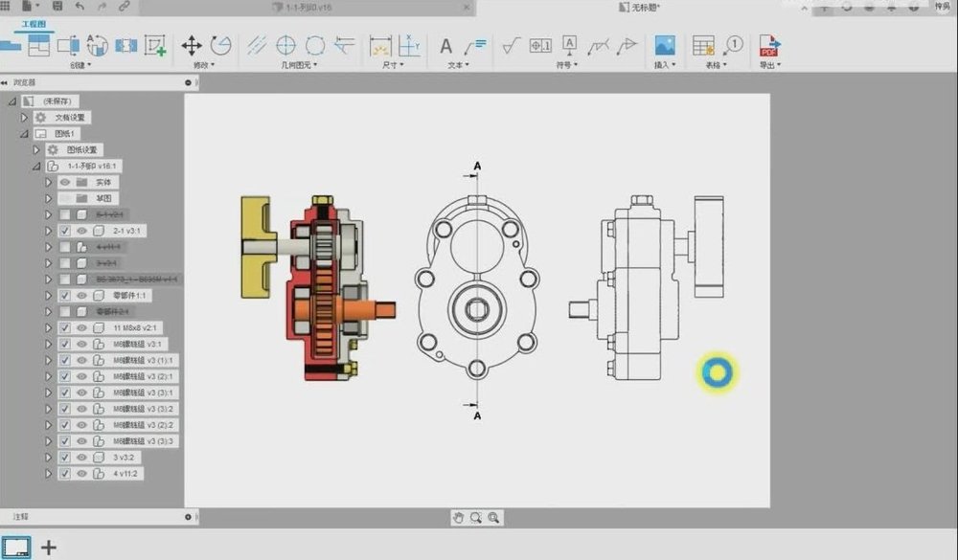
Task: Click the Taper and Slope symbol tool
Action: coord(627,45)
